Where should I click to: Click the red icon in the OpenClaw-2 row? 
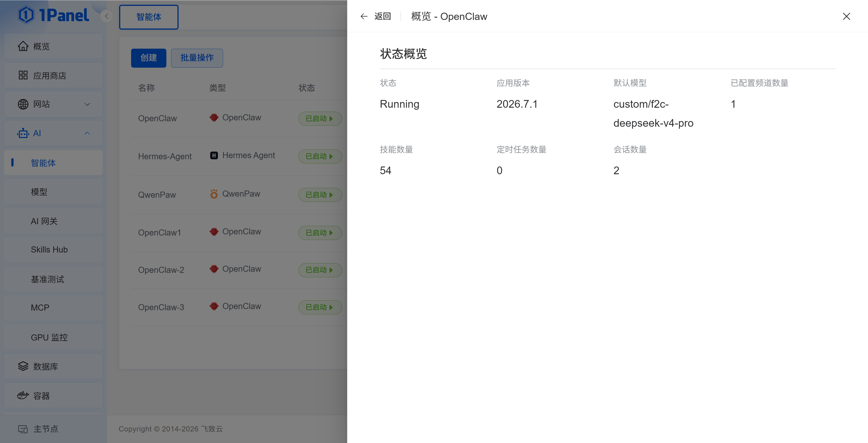[x=214, y=269]
